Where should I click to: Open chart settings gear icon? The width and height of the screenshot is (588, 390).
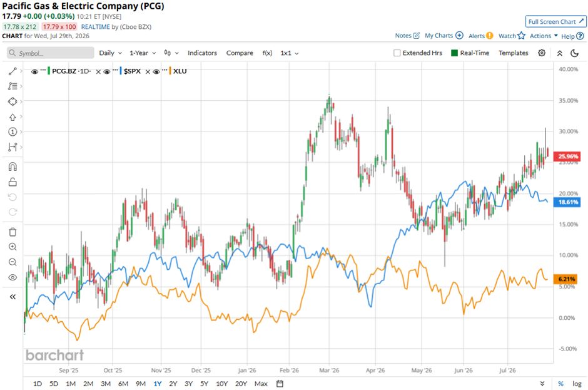(542, 53)
